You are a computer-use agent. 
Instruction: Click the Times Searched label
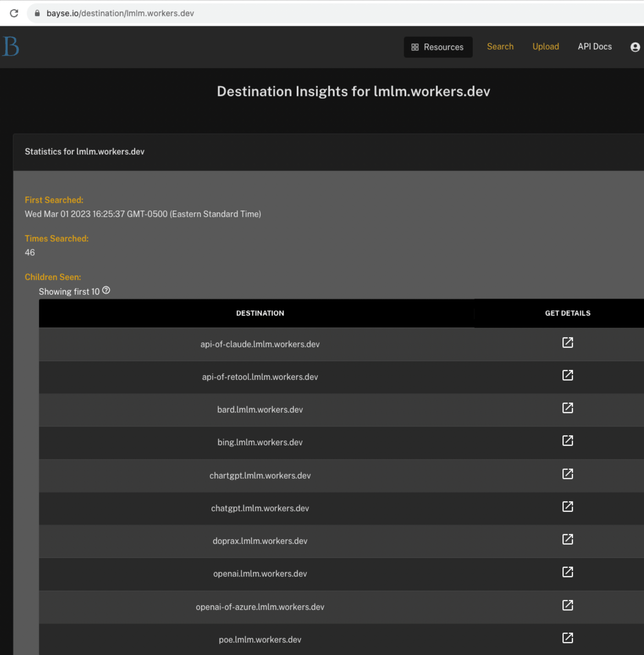56,239
